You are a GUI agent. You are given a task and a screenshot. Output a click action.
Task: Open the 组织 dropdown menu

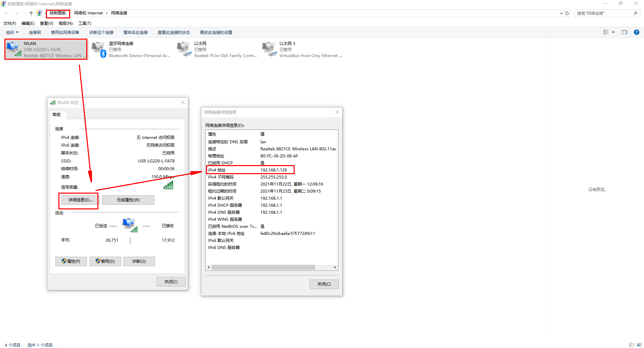click(12, 32)
